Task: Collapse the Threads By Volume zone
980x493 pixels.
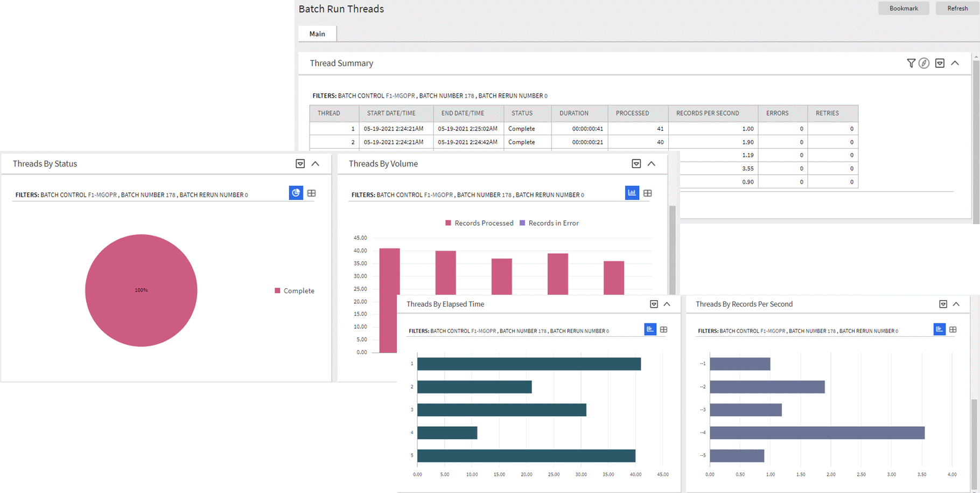Action: [652, 163]
